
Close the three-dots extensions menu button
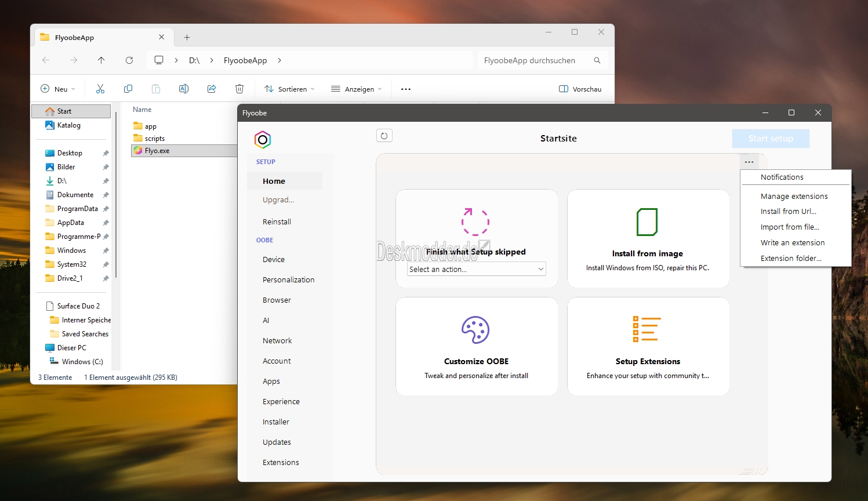(x=749, y=162)
